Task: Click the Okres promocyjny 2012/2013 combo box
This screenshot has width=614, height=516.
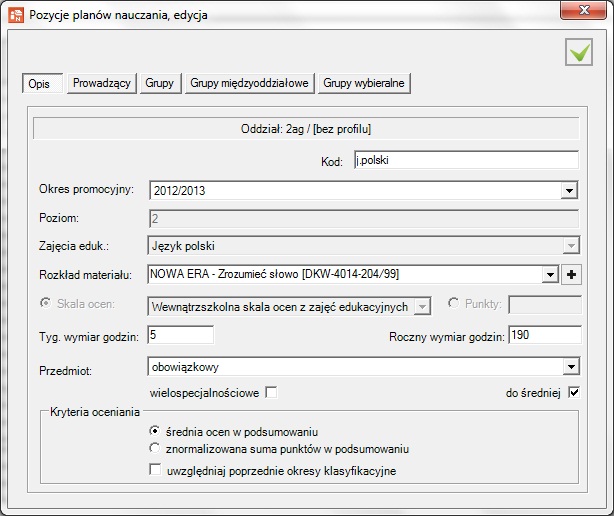Action: click(363, 191)
